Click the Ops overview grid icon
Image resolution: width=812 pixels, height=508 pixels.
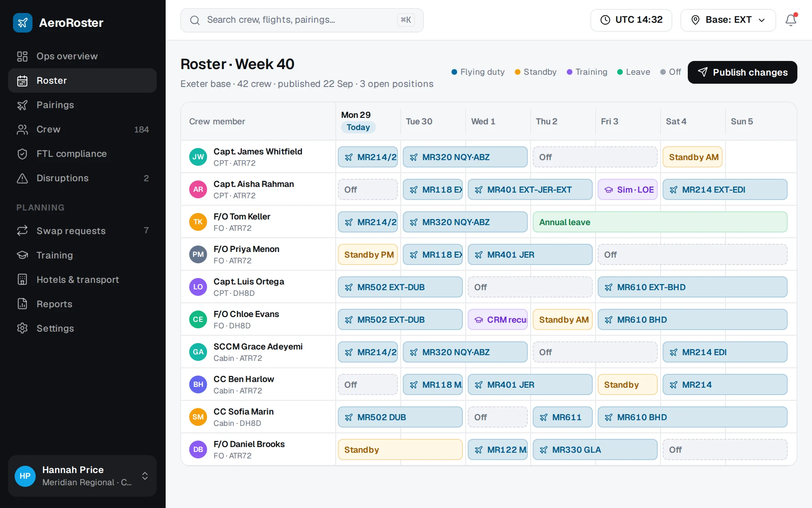(22, 56)
